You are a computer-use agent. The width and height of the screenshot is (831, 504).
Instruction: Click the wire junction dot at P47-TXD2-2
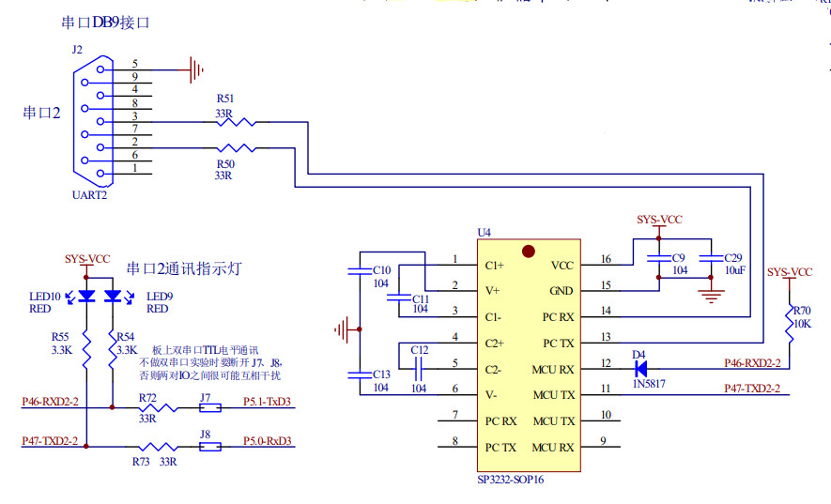coord(86,447)
